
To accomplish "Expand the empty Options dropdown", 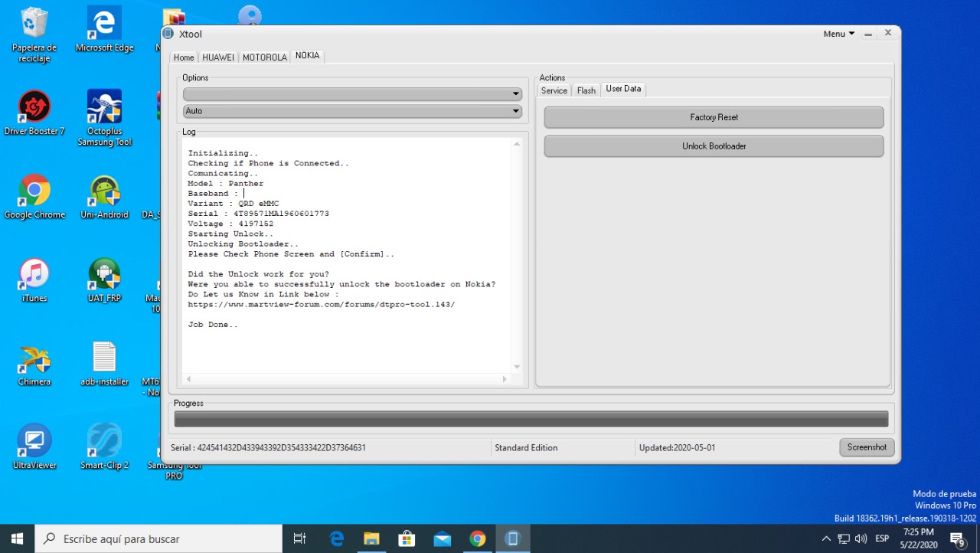I will tap(352, 94).
